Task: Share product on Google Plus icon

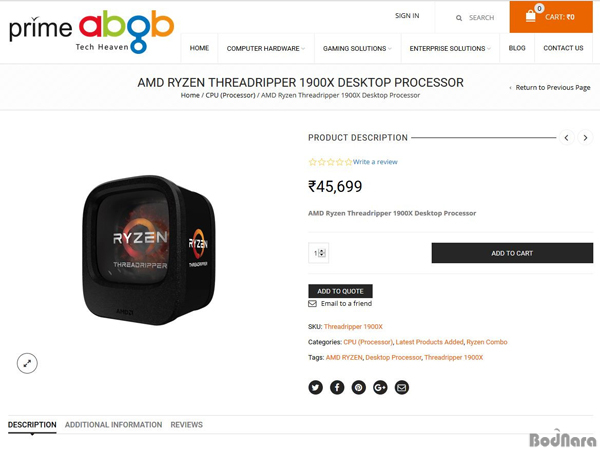Action: pyautogui.click(x=380, y=388)
